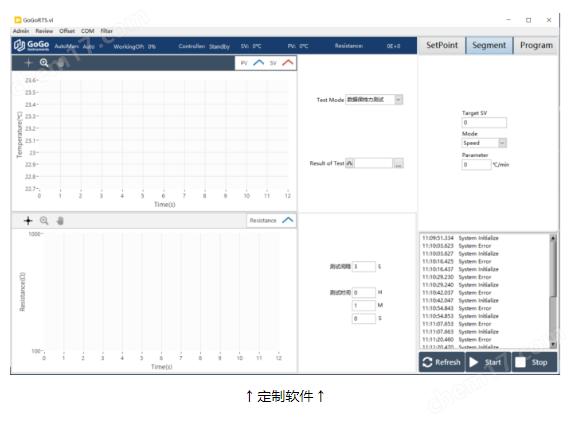This screenshot has height=424, width=577.
Task: Click the log list scrollbar up arrow
Action: coord(553,238)
